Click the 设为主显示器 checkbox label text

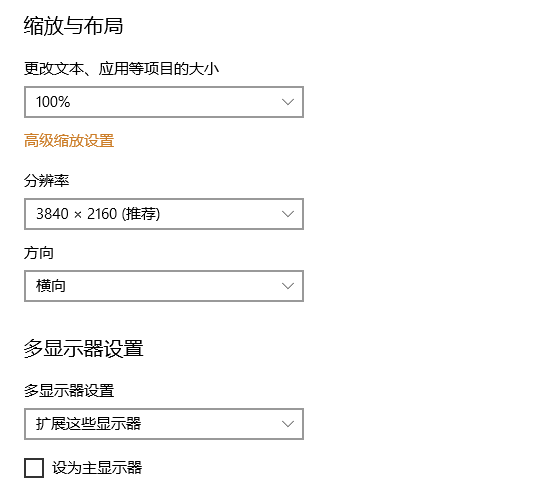(97, 468)
